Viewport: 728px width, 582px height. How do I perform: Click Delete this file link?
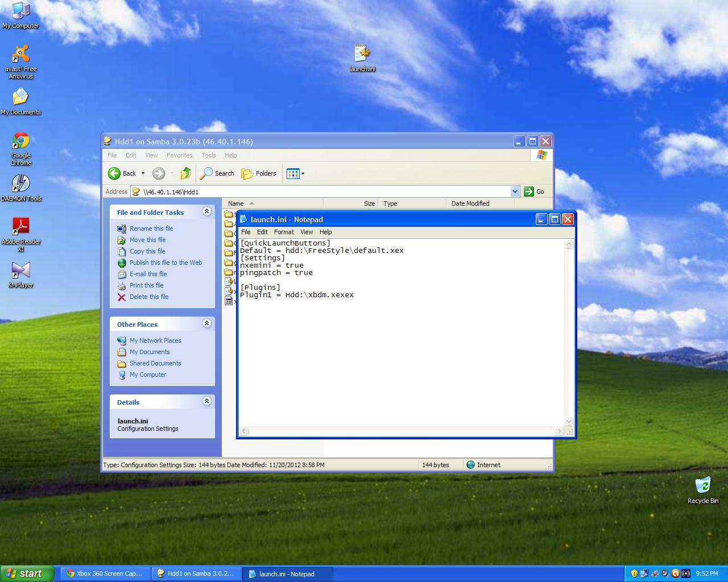click(x=149, y=297)
